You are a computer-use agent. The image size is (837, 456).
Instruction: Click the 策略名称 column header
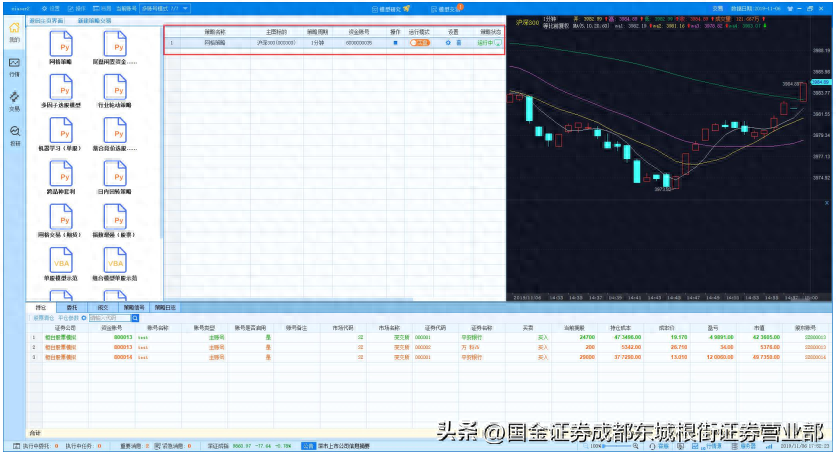215,32
